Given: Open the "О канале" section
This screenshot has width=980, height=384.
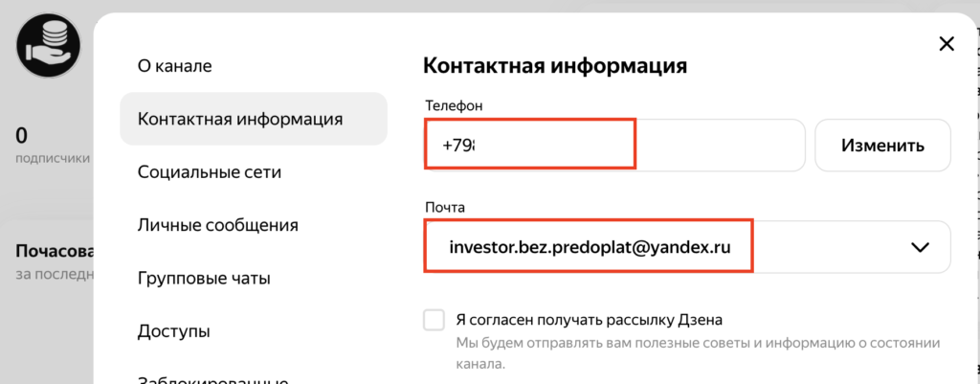Looking at the screenshot, I should [x=173, y=66].
